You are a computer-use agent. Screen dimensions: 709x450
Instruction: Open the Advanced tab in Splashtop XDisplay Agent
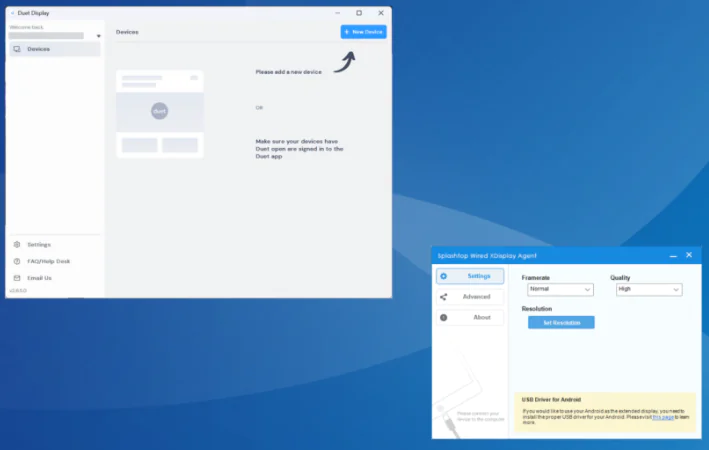[470, 297]
